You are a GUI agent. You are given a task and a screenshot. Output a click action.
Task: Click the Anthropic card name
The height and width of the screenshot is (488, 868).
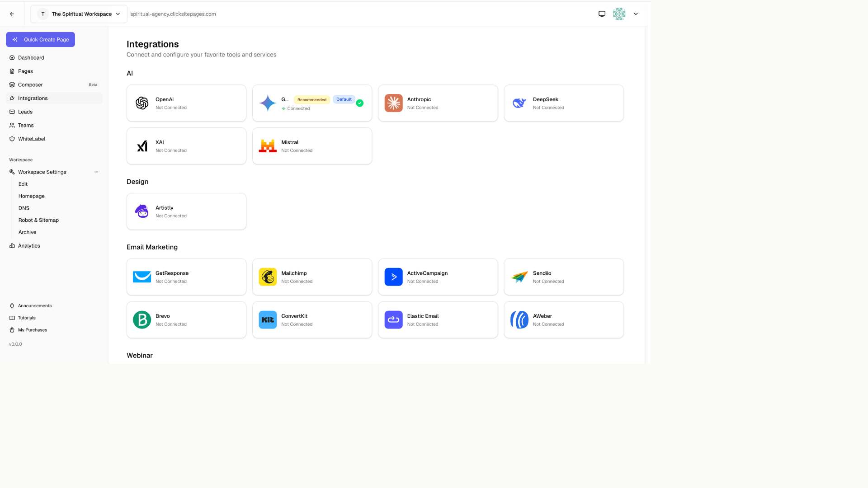[x=419, y=99]
